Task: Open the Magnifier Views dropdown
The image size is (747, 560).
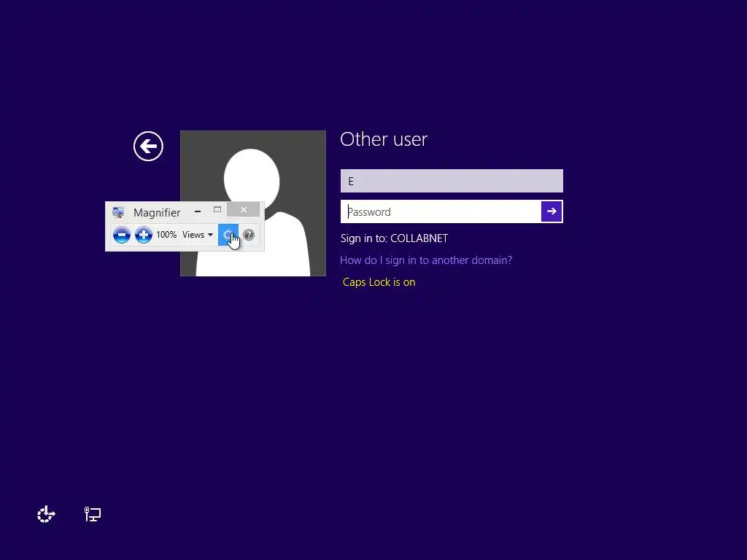Action: click(197, 235)
